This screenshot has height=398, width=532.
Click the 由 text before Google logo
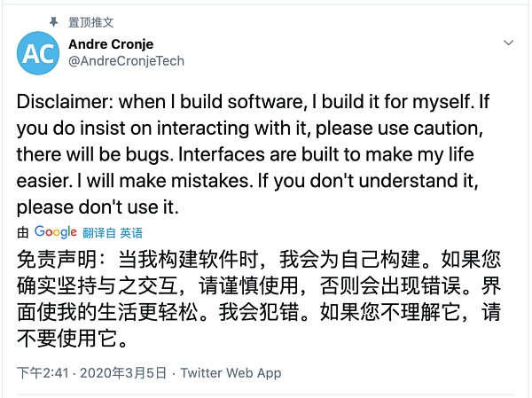point(23,233)
